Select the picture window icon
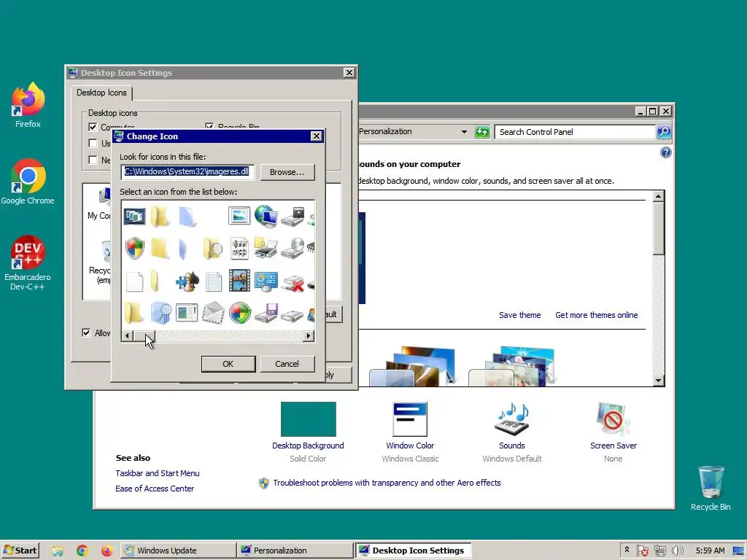The image size is (747, 560). tap(239, 216)
